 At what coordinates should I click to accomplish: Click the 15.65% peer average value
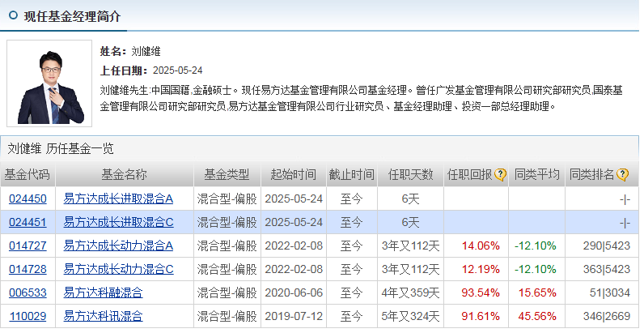pos(537,292)
